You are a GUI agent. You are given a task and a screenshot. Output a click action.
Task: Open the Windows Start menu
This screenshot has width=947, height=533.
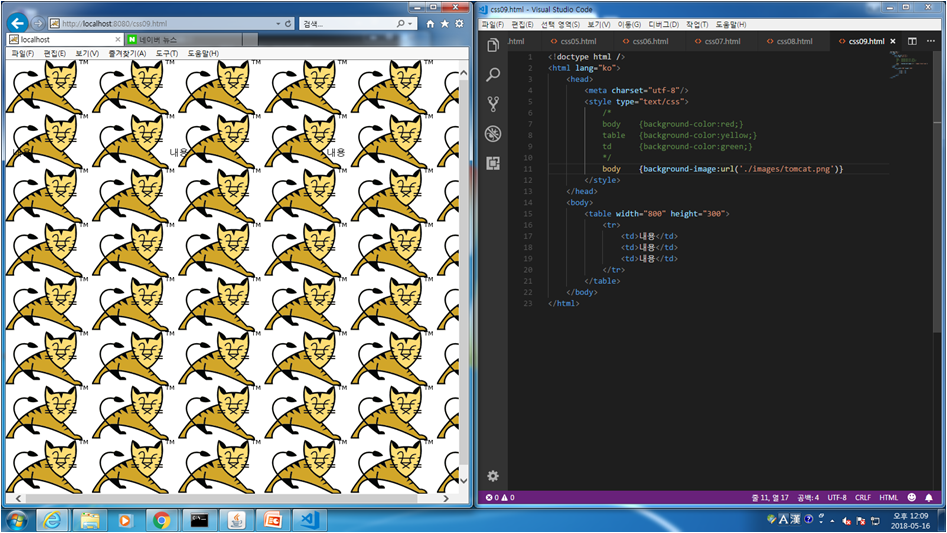click(16, 520)
